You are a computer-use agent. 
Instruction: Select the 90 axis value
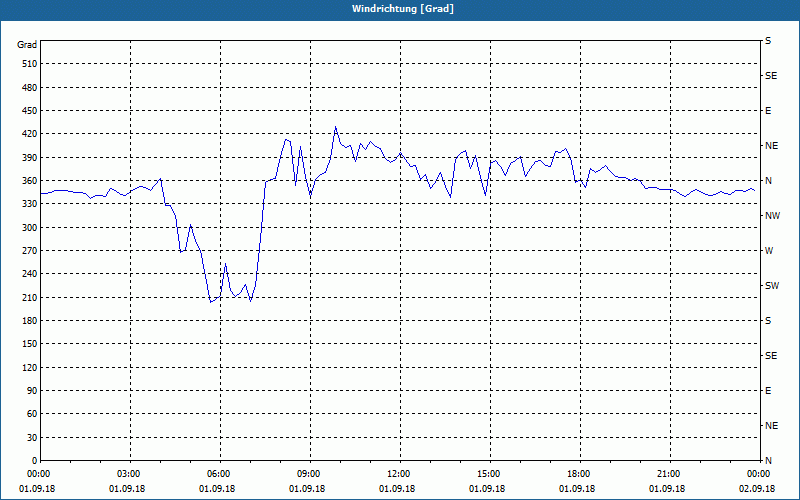[x=32, y=391]
